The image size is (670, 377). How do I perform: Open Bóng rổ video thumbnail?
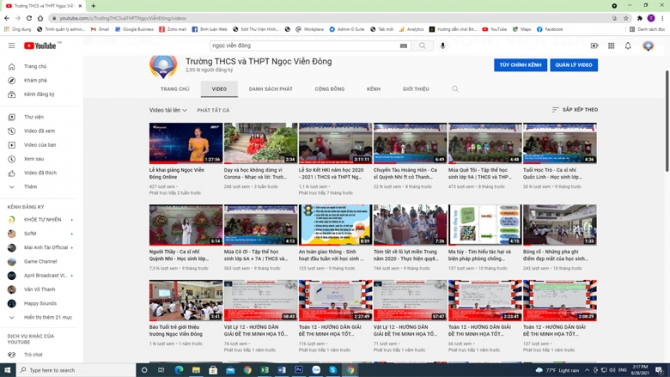click(x=560, y=225)
